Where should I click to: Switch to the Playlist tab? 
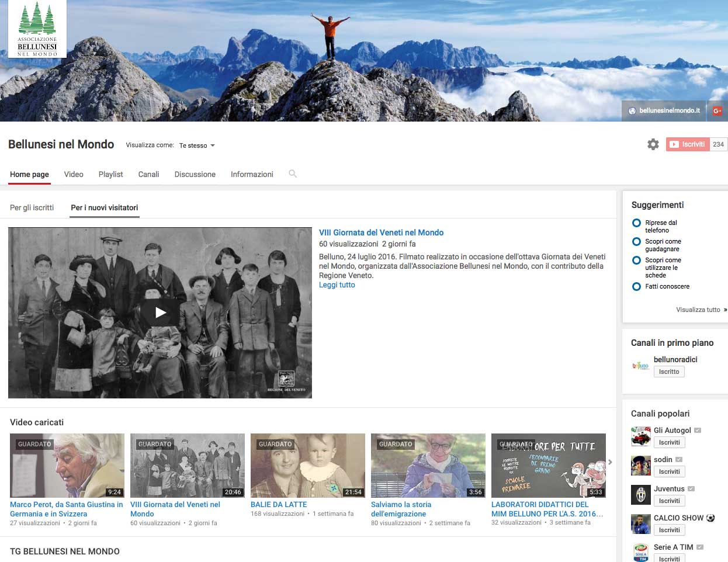(x=110, y=174)
